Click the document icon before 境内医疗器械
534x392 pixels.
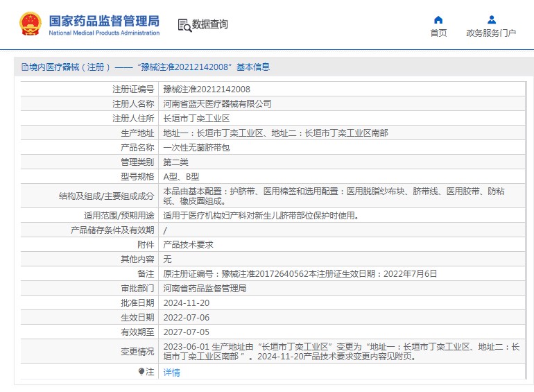25,67
